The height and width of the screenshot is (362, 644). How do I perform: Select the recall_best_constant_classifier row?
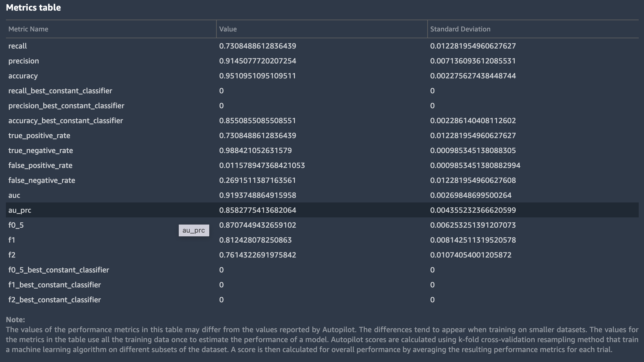[60, 91]
